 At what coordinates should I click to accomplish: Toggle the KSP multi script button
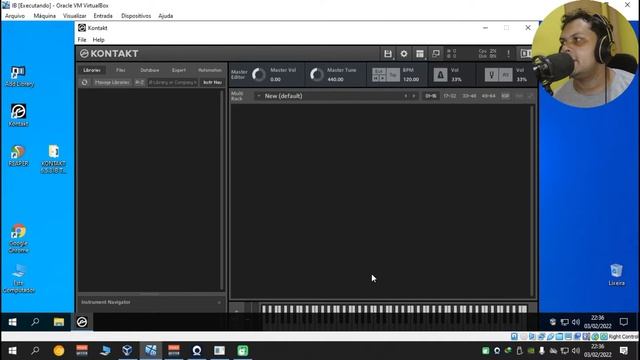[x=505, y=96]
